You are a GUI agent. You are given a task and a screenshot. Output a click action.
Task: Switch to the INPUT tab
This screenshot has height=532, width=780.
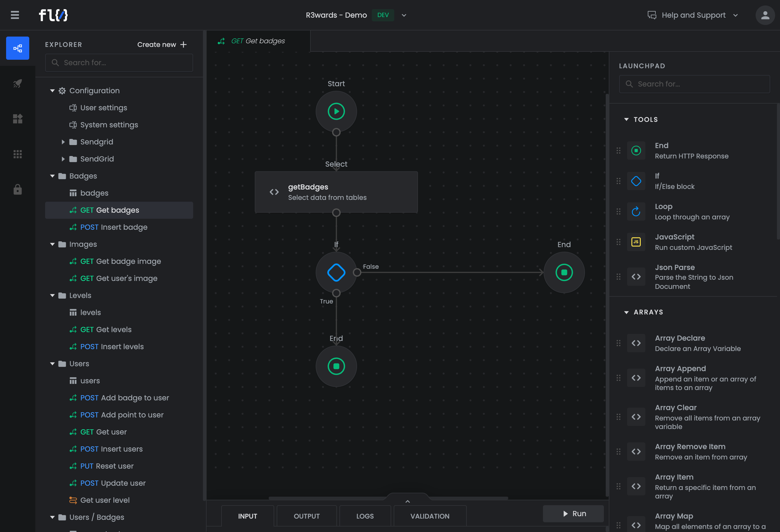(247, 516)
